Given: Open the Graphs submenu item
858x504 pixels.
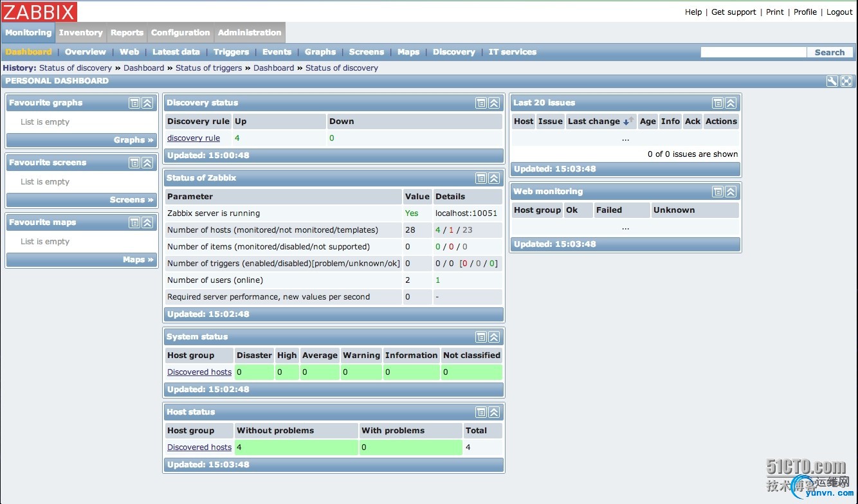Looking at the screenshot, I should (320, 52).
